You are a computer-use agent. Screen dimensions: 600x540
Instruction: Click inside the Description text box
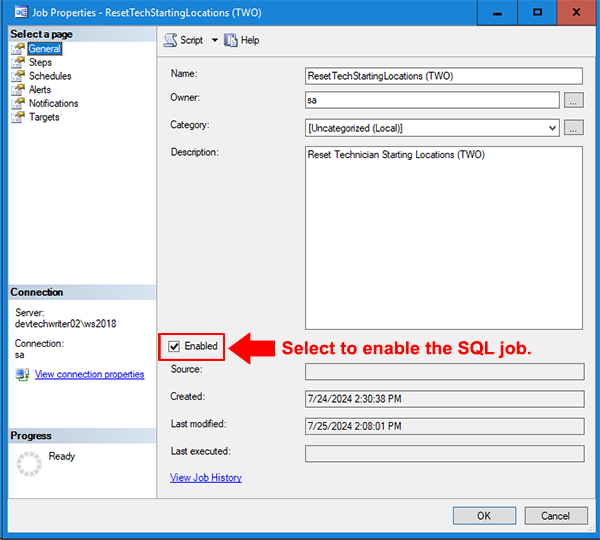(x=443, y=238)
